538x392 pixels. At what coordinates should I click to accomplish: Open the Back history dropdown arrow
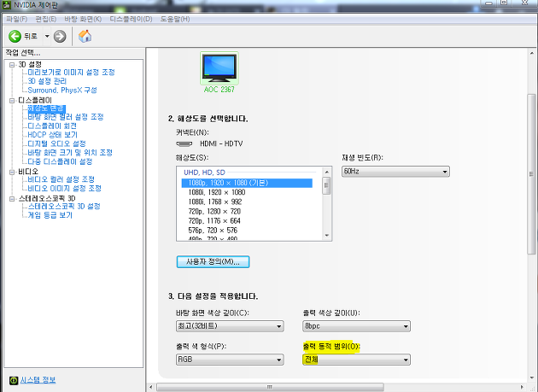(47, 36)
